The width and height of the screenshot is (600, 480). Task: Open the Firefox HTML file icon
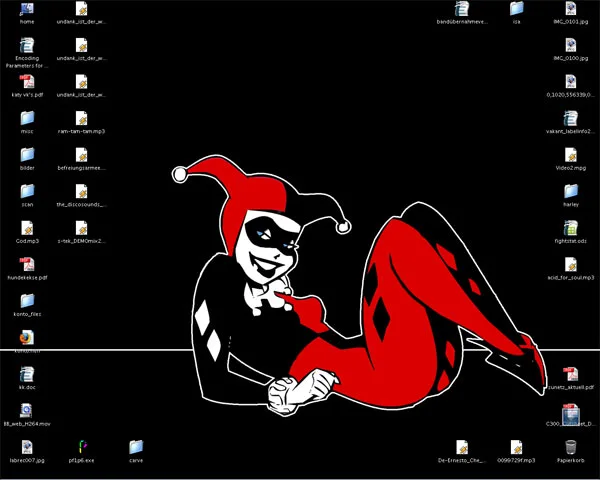27,338
